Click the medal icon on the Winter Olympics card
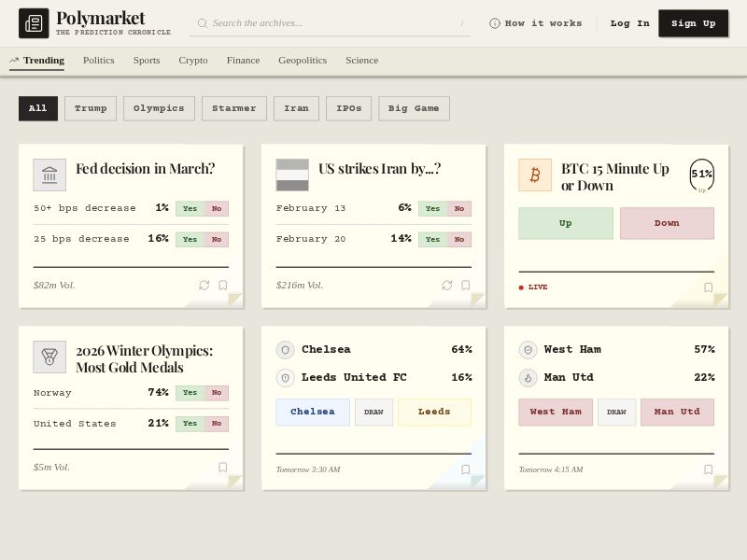The height and width of the screenshot is (560, 747). [x=50, y=357]
